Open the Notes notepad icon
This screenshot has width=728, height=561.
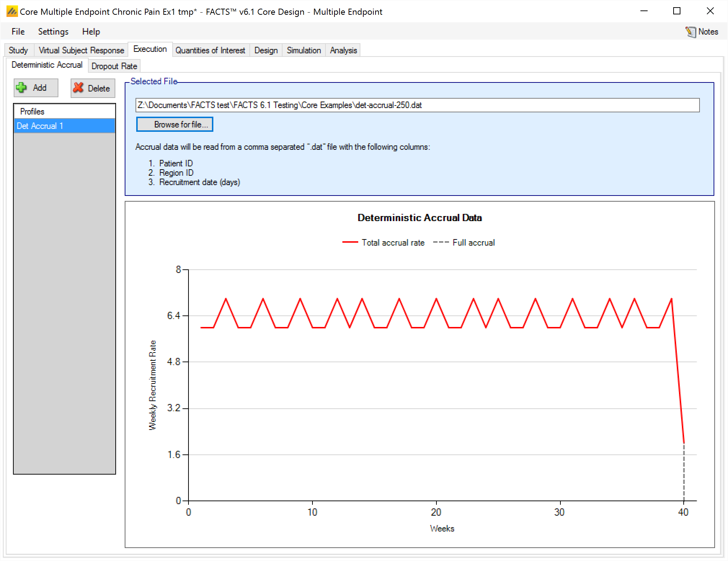pos(691,32)
